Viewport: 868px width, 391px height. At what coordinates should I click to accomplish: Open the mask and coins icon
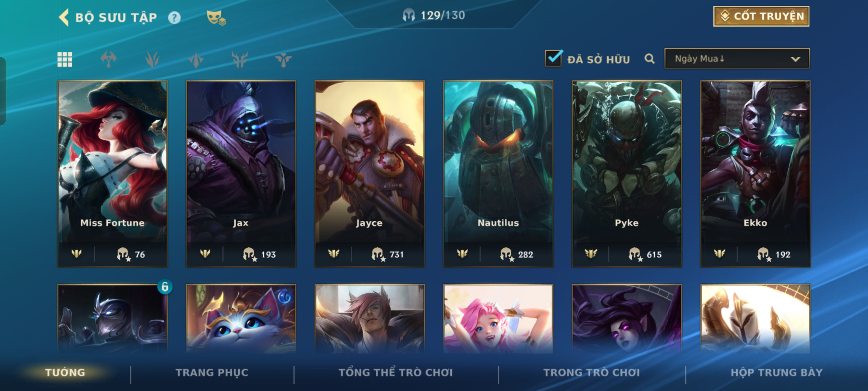216,18
